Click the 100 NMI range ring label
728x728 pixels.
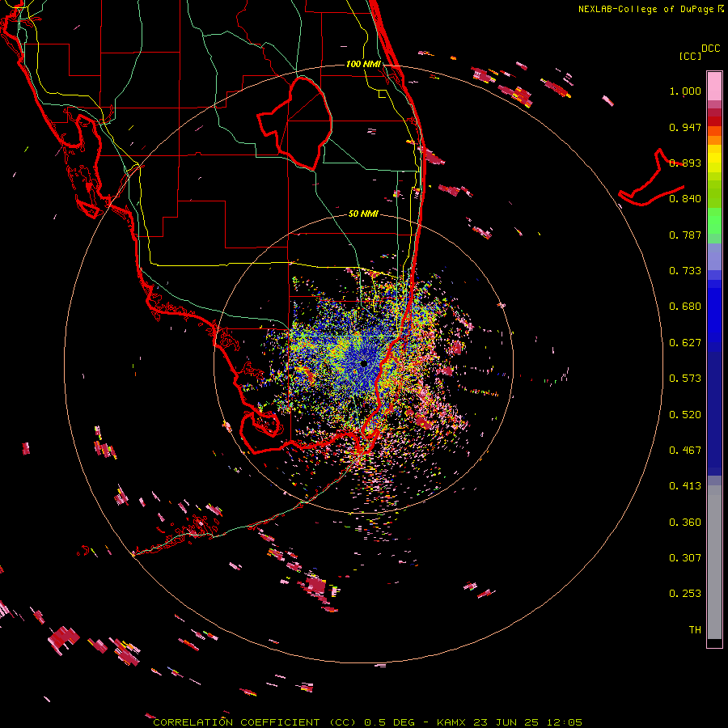[363, 64]
